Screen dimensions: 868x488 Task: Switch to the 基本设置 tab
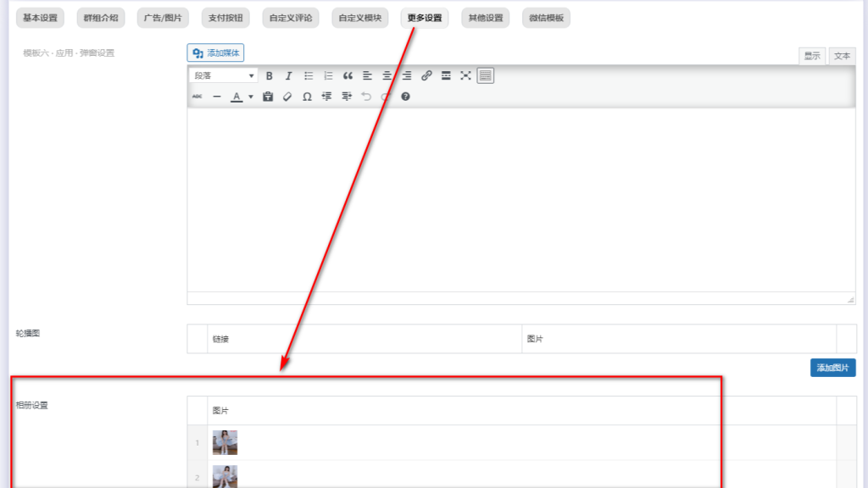40,18
